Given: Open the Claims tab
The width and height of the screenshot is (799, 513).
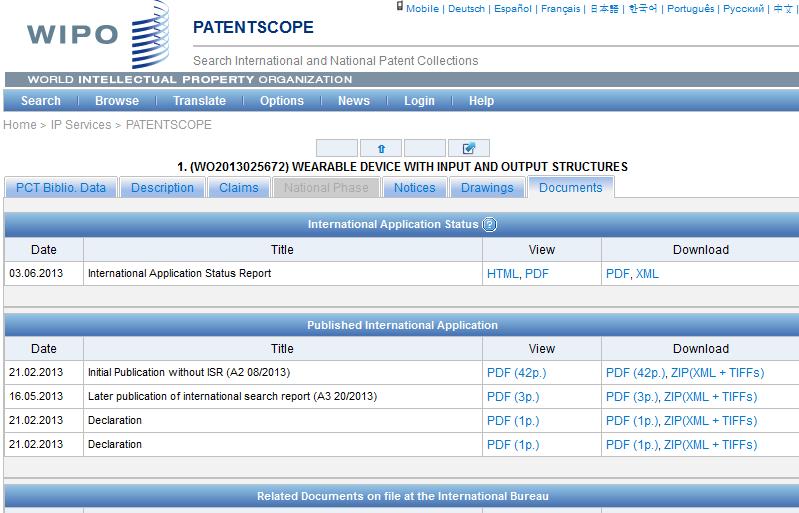Looking at the screenshot, I should (x=238, y=187).
